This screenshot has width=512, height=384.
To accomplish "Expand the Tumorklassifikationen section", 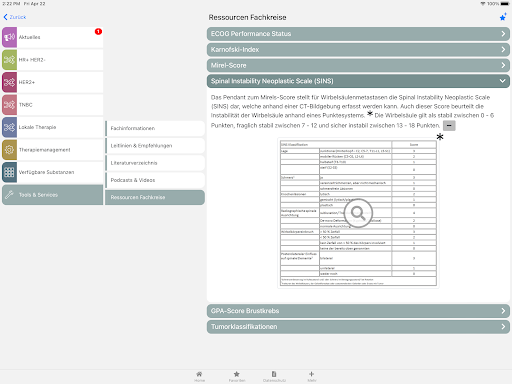I will tap(358, 327).
